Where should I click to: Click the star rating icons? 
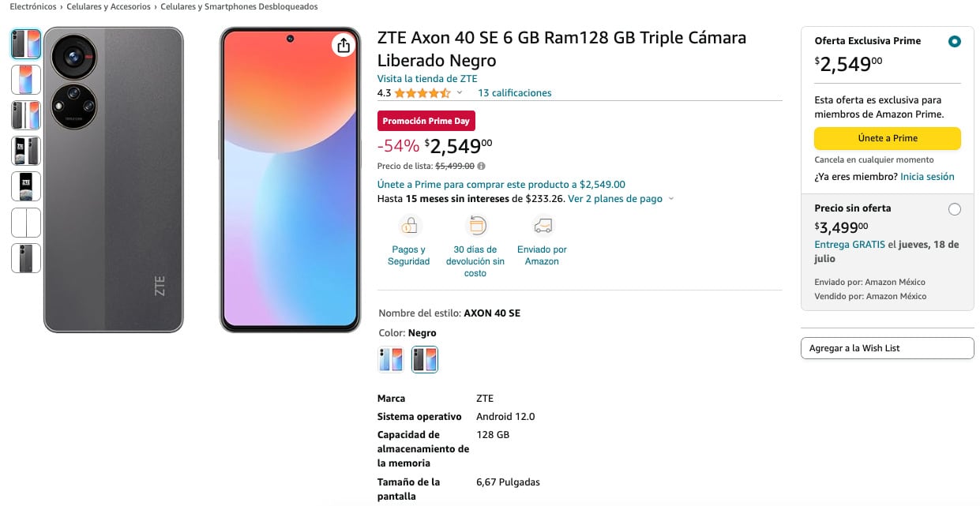(x=422, y=93)
